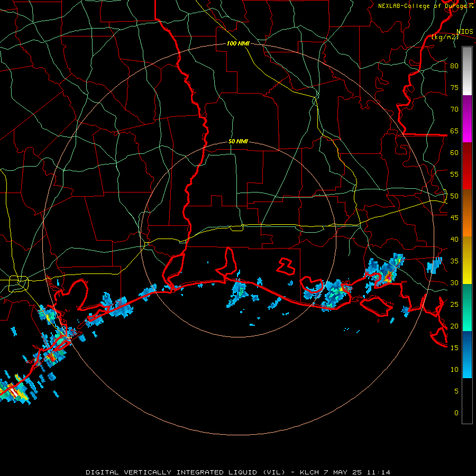
Task: Click the legend value 65
Action: click(x=454, y=131)
